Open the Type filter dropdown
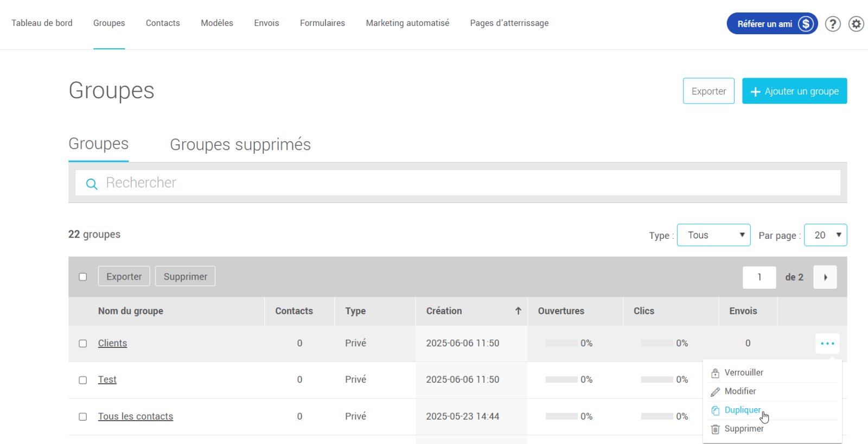868x444 pixels. click(x=713, y=235)
